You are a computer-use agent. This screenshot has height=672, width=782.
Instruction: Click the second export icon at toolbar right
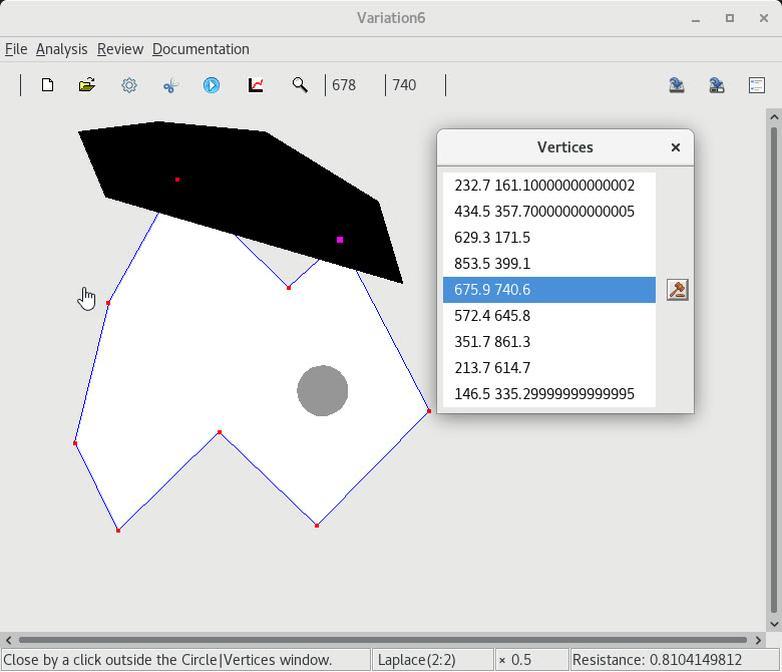[x=716, y=85]
